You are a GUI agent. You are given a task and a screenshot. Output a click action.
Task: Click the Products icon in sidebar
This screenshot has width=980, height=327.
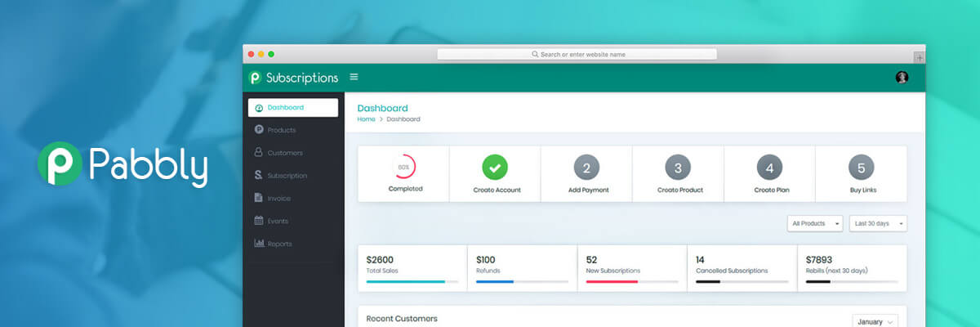click(x=259, y=130)
